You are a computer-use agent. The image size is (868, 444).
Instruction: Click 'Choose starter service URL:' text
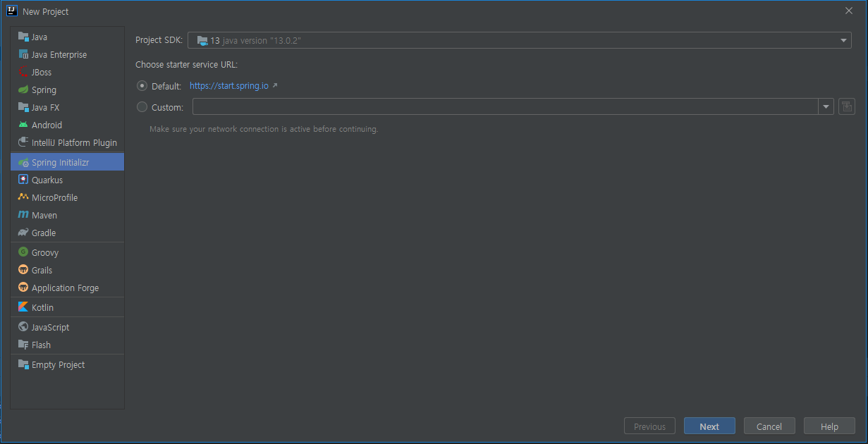click(186, 65)
